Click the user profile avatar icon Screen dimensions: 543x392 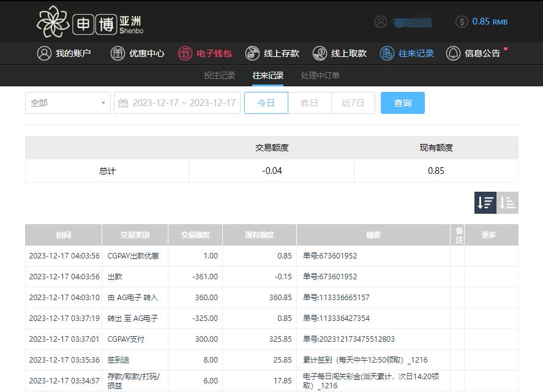pos(381,22)
